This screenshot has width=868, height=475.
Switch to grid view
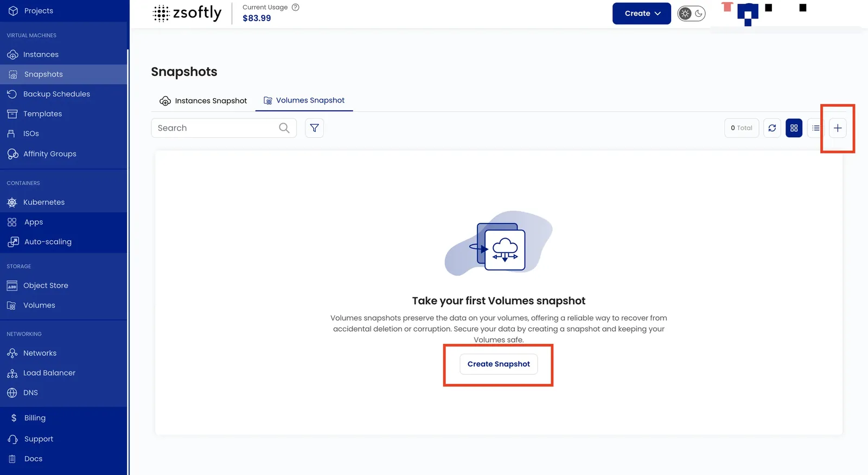click(x=794, y=128)
